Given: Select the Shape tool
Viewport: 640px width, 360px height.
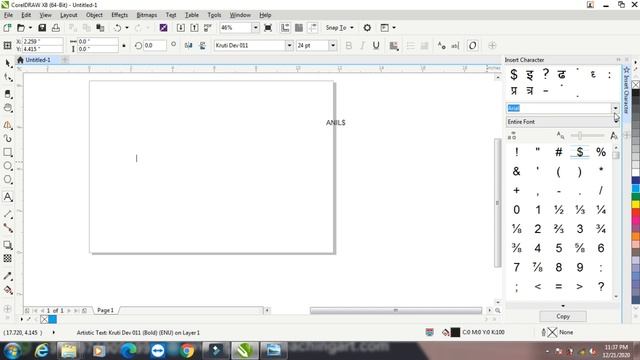Looking at the screenshot, I should [x=8, y=77].
